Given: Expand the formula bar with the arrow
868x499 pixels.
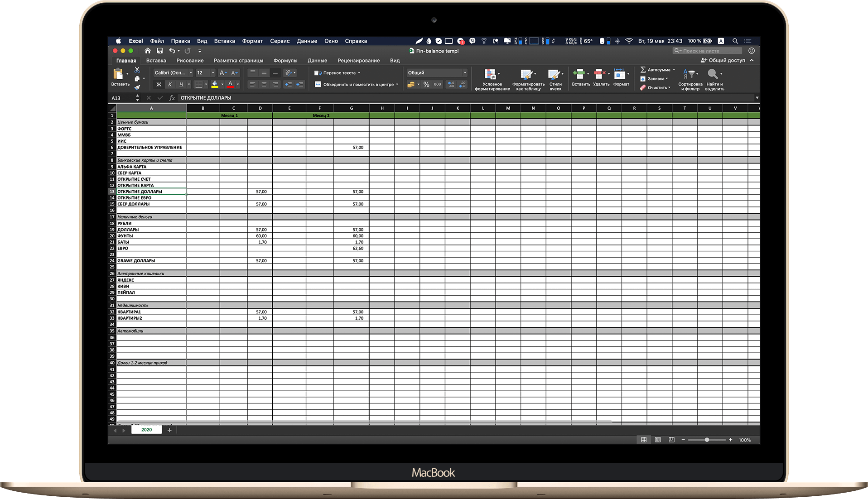Looking at the screenshot, I should (757, 98).
